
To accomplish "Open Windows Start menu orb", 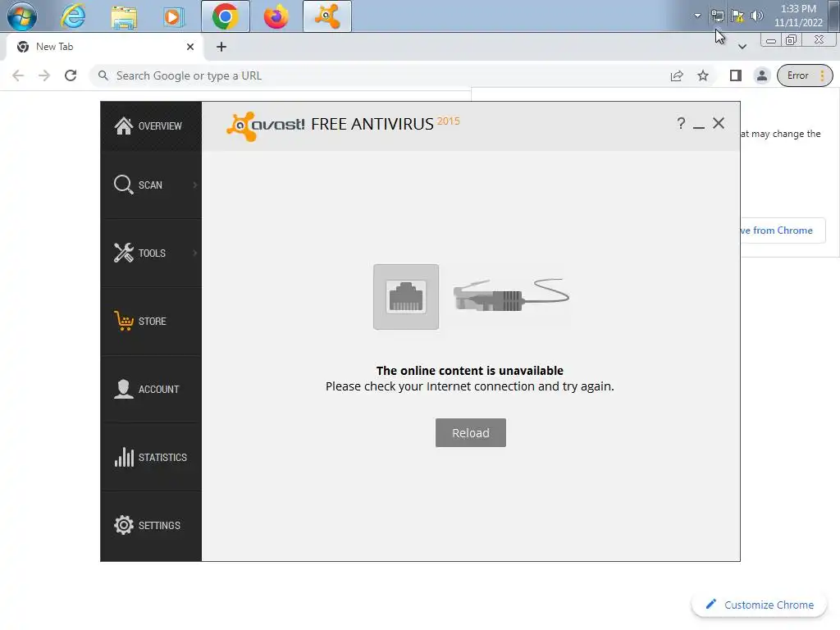I will pyautogui.click(x=22, y=16).
